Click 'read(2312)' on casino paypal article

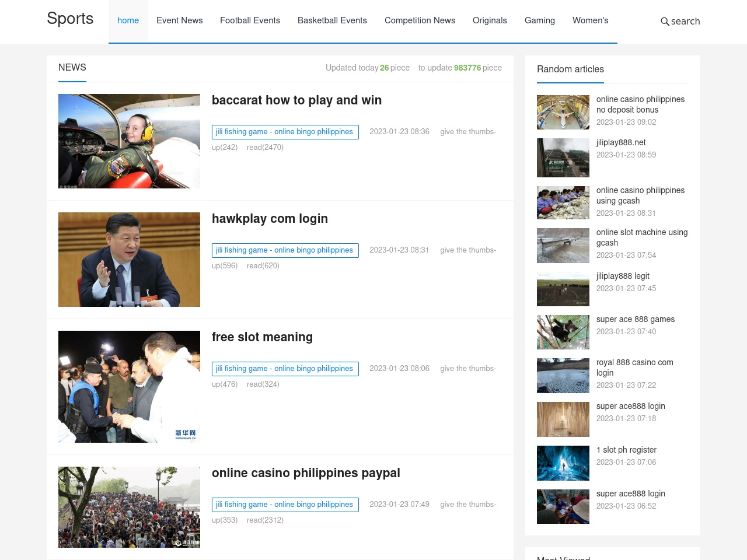tap(265, 520)
